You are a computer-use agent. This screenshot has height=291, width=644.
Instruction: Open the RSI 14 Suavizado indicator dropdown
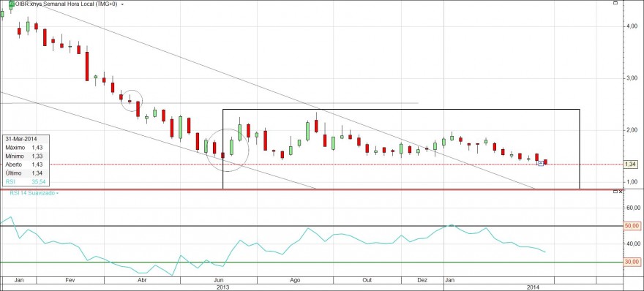point(58,193)
